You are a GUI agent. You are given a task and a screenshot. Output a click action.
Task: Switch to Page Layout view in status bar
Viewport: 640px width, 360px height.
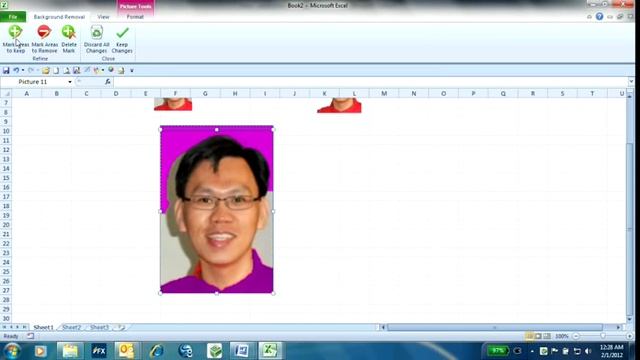538,336
